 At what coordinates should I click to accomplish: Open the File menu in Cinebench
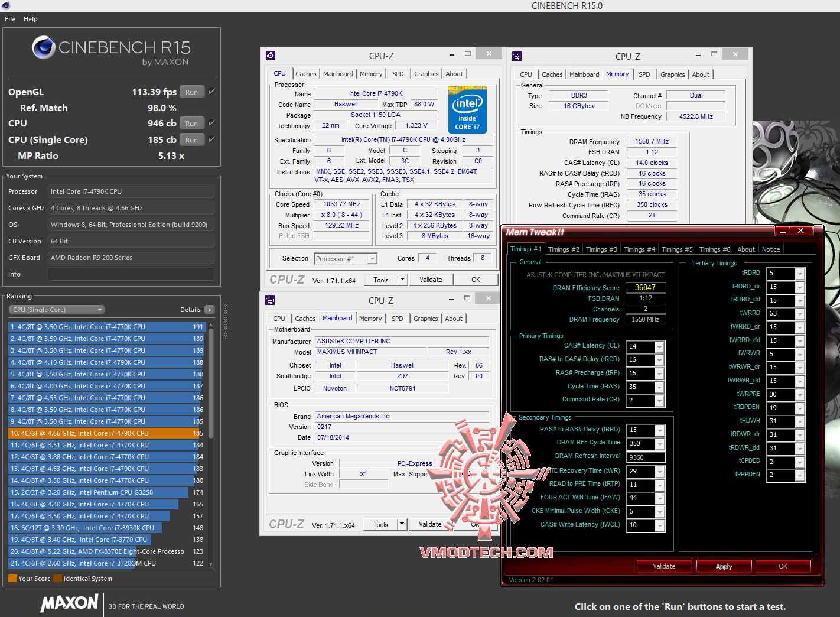point(10,19)
